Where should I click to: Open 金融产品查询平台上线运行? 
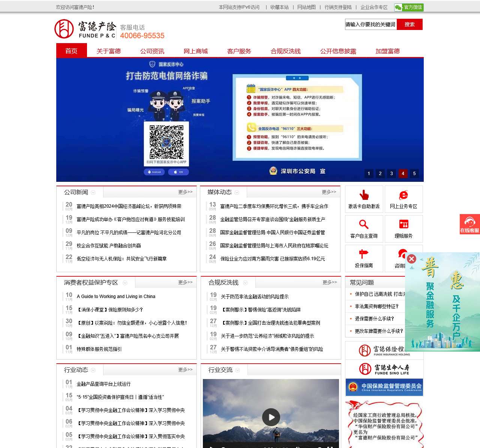click(x=103, y=384)
